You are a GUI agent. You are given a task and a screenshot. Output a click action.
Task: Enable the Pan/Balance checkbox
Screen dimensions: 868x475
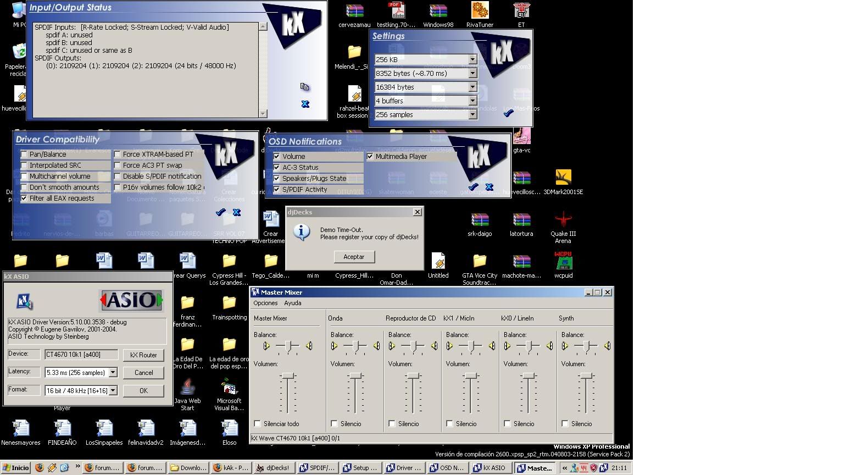pos(24,154)
